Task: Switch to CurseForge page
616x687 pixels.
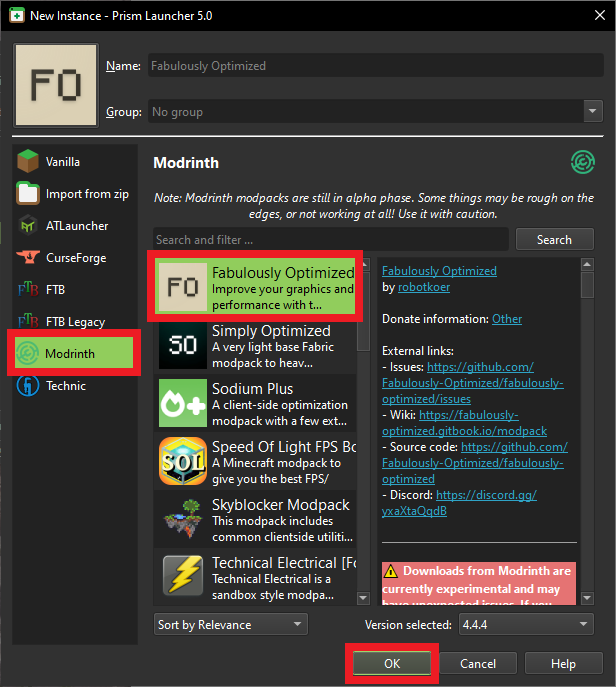Action: (x=74, y=258)
